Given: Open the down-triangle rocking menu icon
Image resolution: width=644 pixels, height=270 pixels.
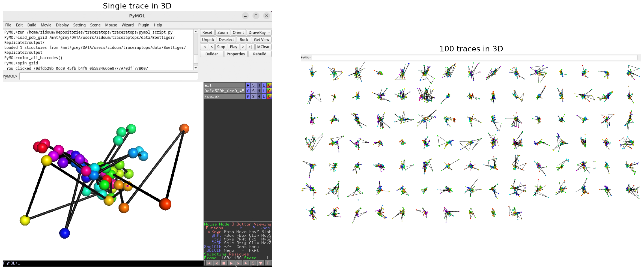Looking at the screenshot, I should pyautogui.click(x=261, y=263).
